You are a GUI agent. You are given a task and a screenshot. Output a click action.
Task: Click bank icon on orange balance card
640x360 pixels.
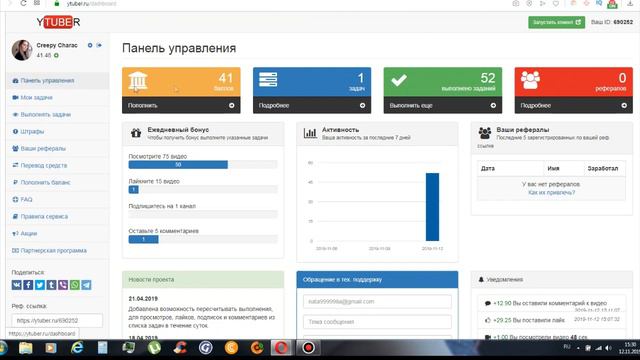click(138, 81)
